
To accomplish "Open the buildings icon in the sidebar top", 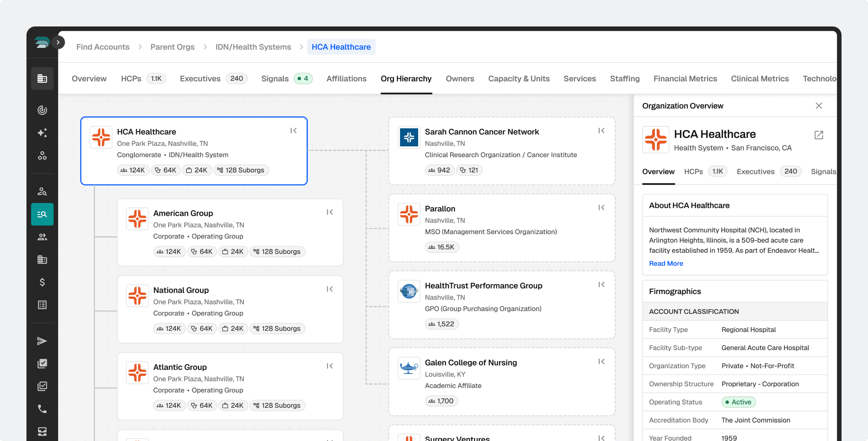I will [x=42, y=79].
